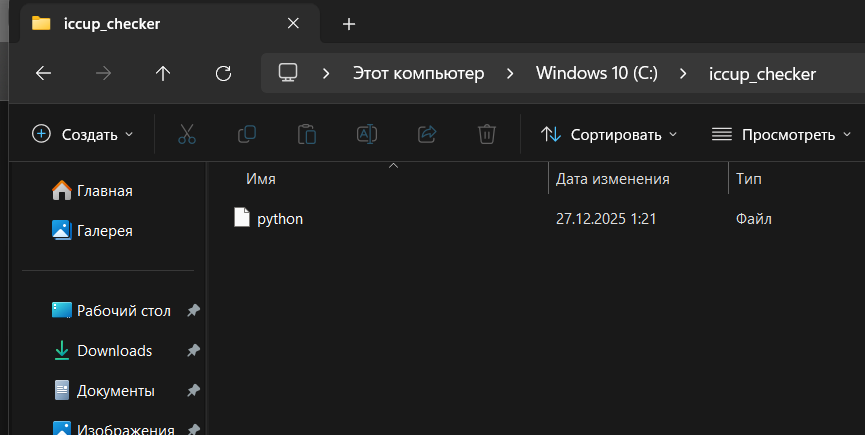Refresh the current folder view
This screenshot has width=865, height=435.
[224, 73]
